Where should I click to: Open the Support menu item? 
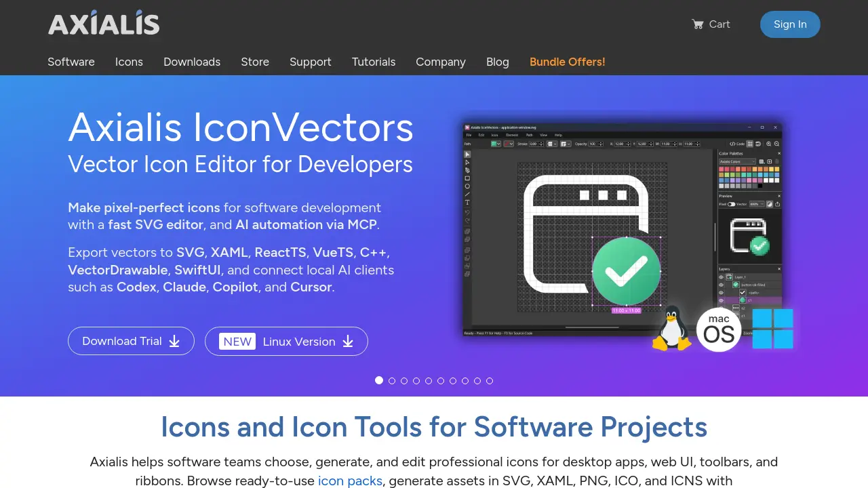point(311,62)
